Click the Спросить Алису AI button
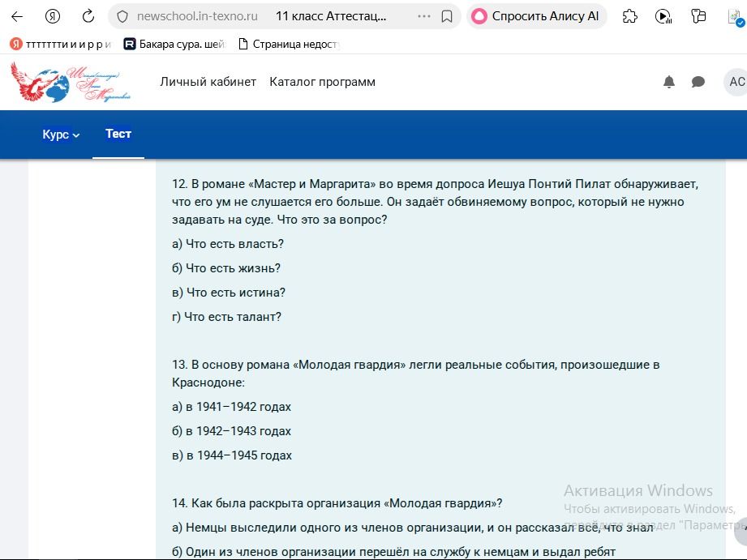Screen dimensions: 747x560 click(536, 17)
